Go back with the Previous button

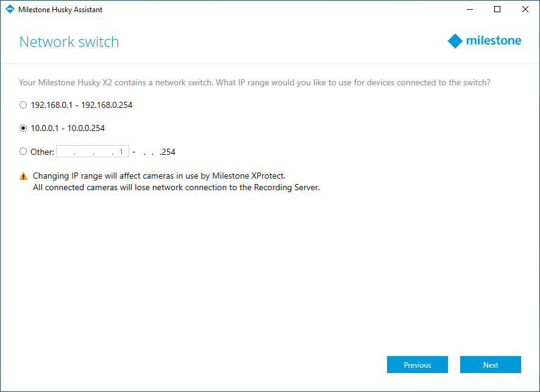click(417, 365)
